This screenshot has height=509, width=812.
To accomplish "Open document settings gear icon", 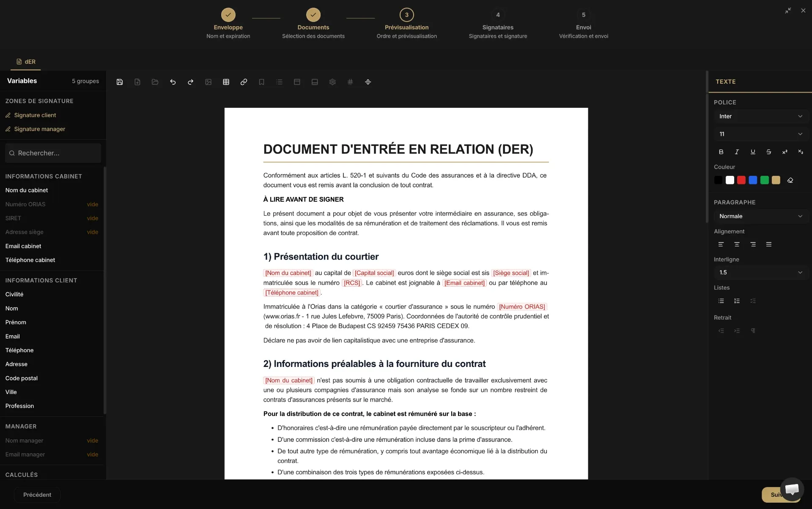I will [x=332, y=82].
